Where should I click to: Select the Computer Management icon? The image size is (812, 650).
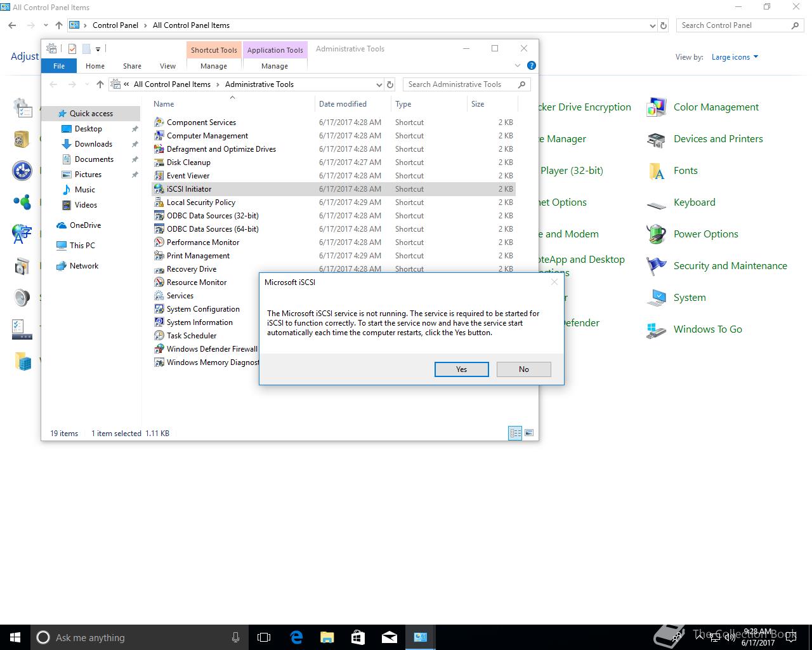pyautogui.click(x=159, y=136)
